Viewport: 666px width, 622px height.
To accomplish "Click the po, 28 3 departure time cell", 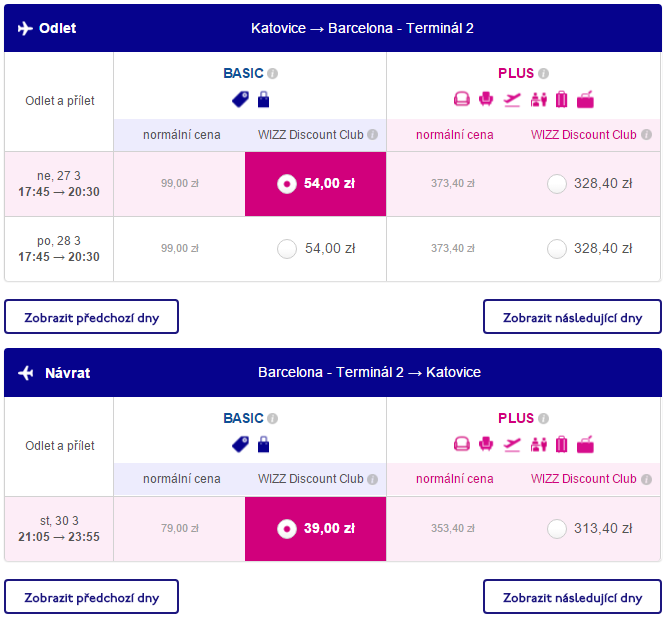I will click(59, 249).
